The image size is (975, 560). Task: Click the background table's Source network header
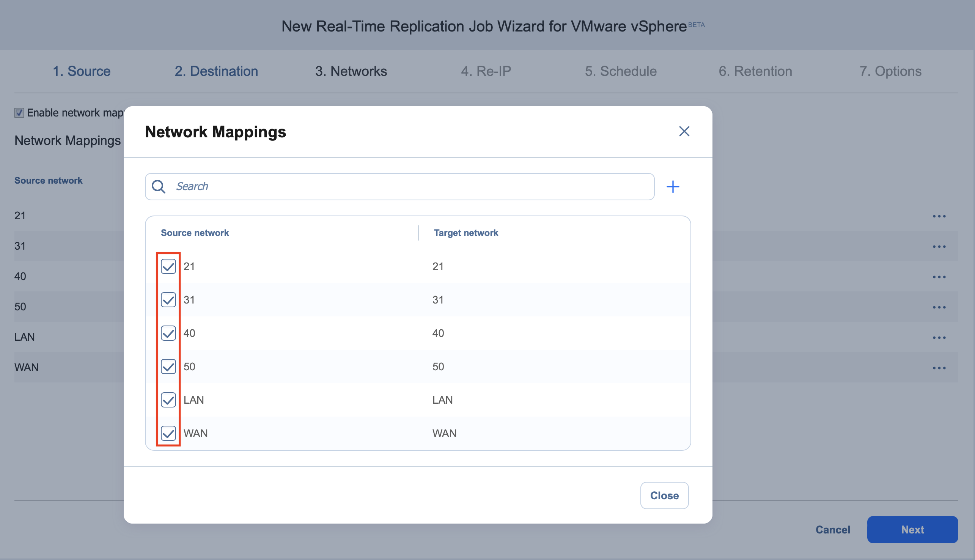click(x=49, y=181)
